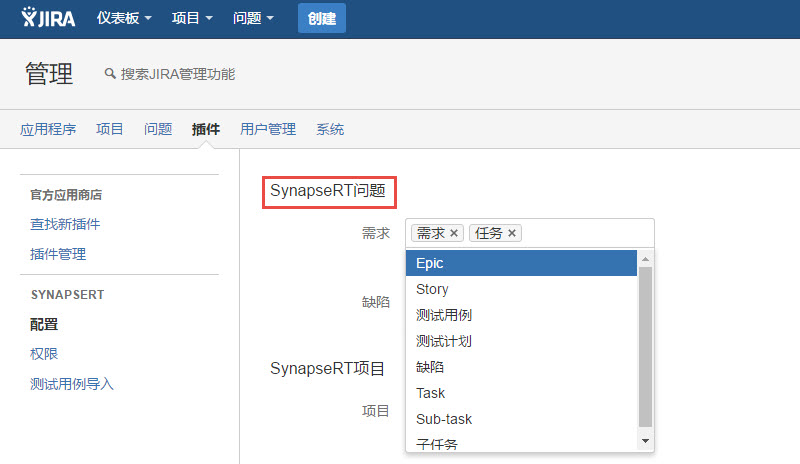The image size is (800, 464).
Task: Click the 创建 button
Action: (x=321, y=18)
